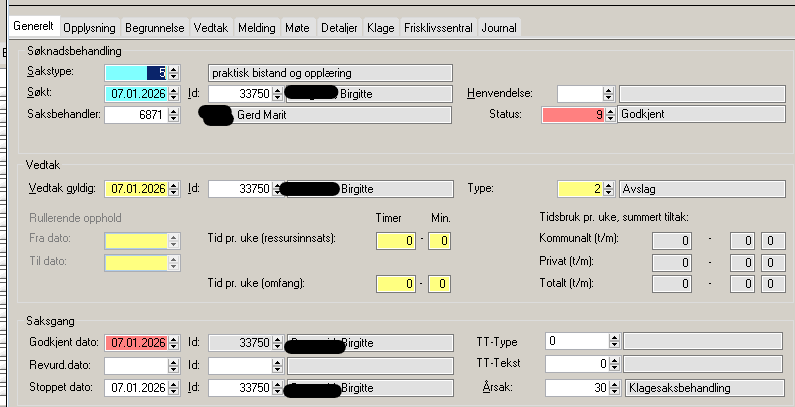Click Min. field for Tid pr. uke (omfang)
The image size is (795, 407).
click(439, 284)
